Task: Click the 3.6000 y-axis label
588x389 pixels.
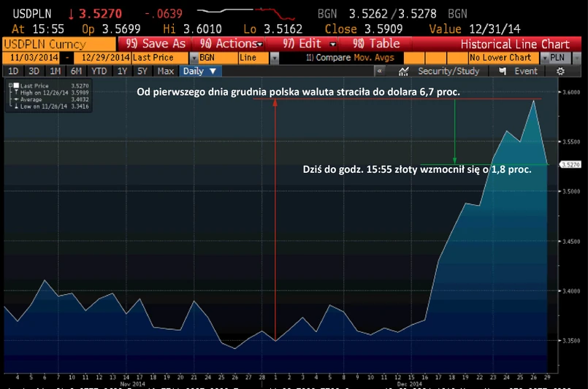Action: pos(570,92)
